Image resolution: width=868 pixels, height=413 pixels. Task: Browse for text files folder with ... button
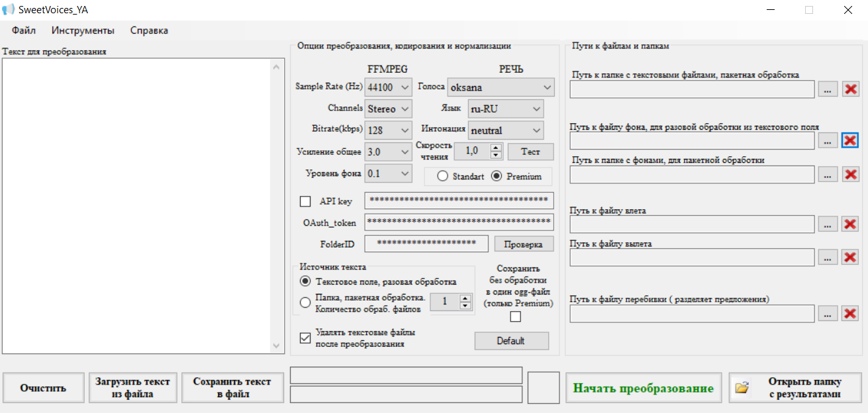point(828,89)
